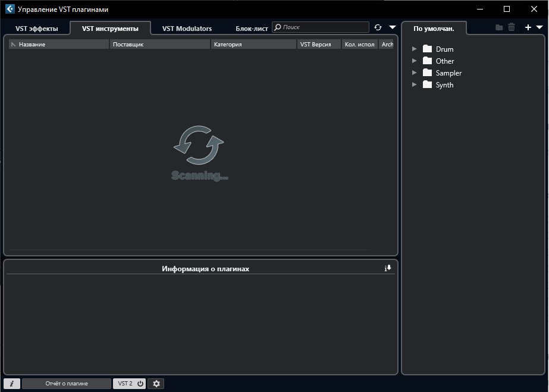
Task: Click the rescan plugins refresh icon
Action: point(378,27)
